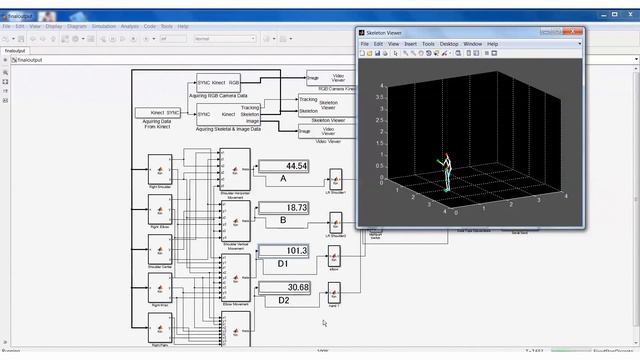640x360 pixels.
Task: Click Step Forward simulation button
Action: coord(122,39)
